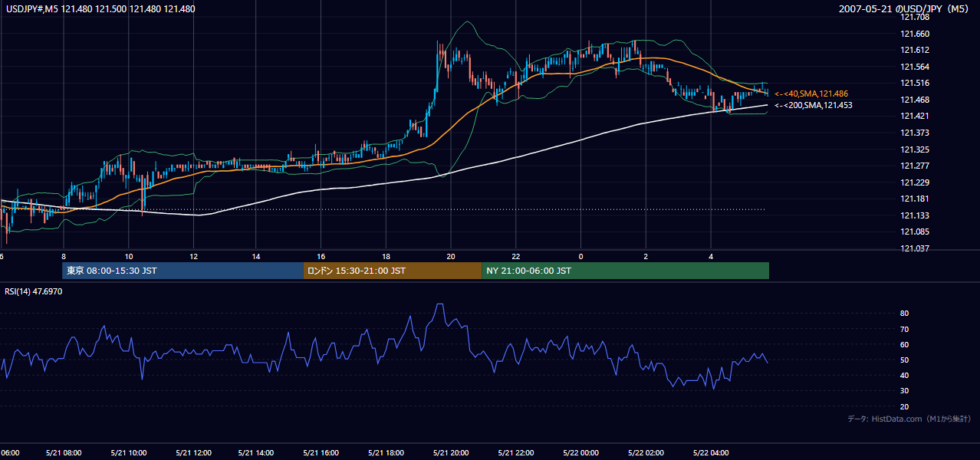Screen dimensions: 980x460
Task: Select the NY 21:00-06:00 JST session bar
Action: click(625, 271)
